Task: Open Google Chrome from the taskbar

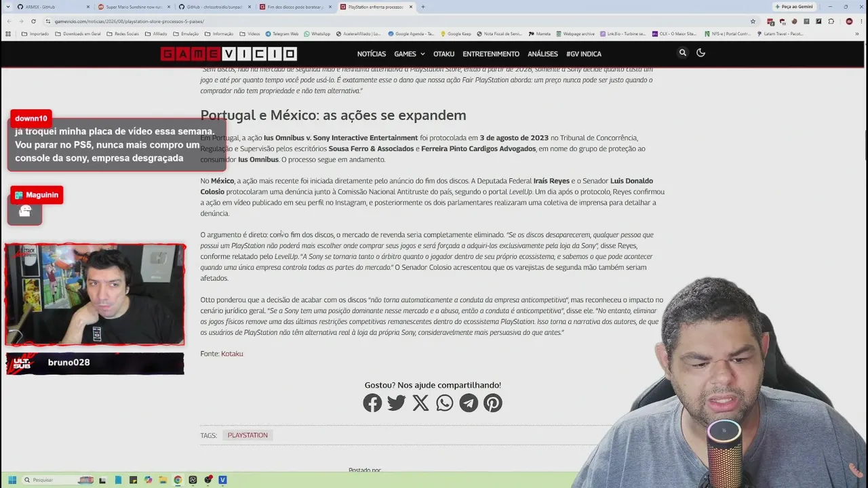Action: coord(178,480)
